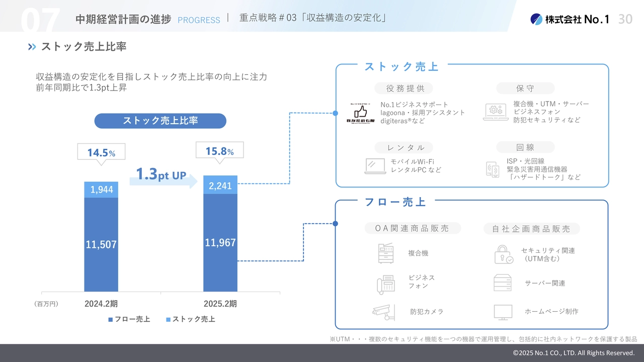644x362 pixels.
Task: Click the ストック売上比率 section title text
Action: click(84, 47)
